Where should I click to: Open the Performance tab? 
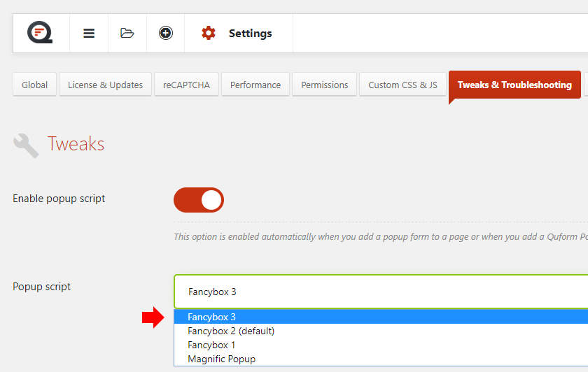point(255,85)
